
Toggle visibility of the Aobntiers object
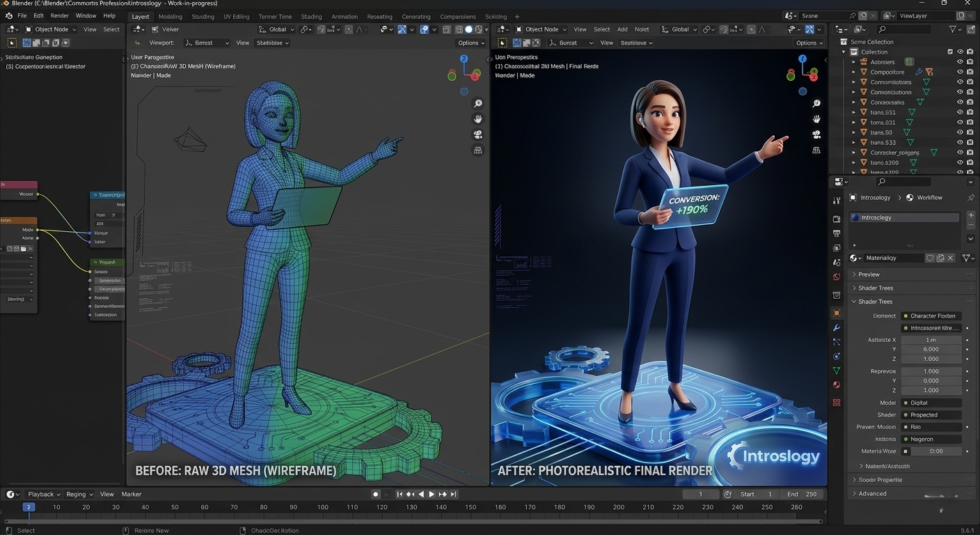960,62
